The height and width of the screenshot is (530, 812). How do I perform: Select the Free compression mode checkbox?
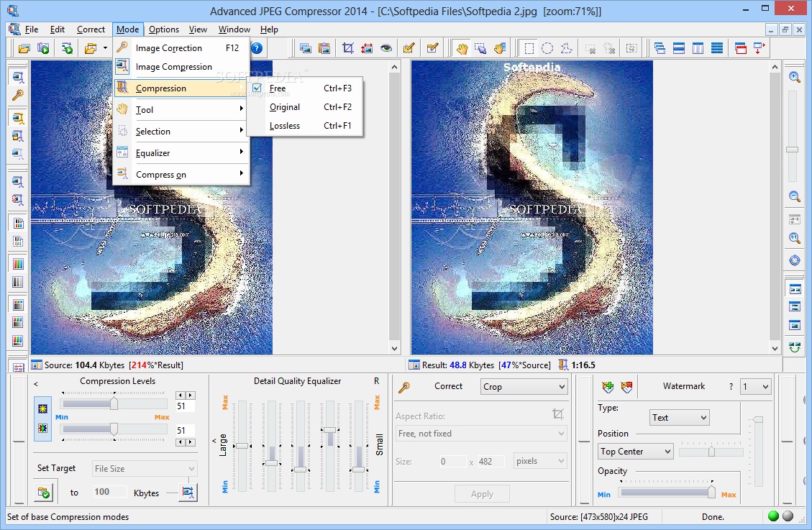pos(257,88)
